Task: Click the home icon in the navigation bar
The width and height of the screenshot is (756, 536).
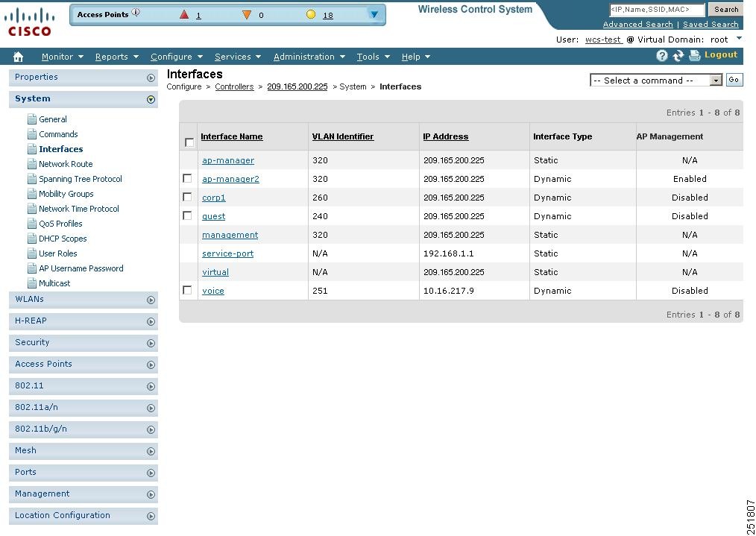Action: [18, 56]
